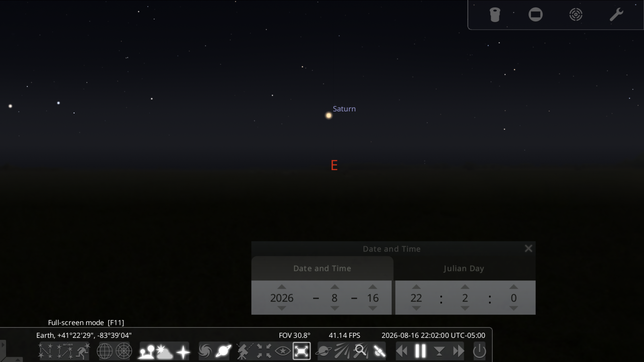Toggle the equatorial grid
The image size is (644, 362).
105,351
